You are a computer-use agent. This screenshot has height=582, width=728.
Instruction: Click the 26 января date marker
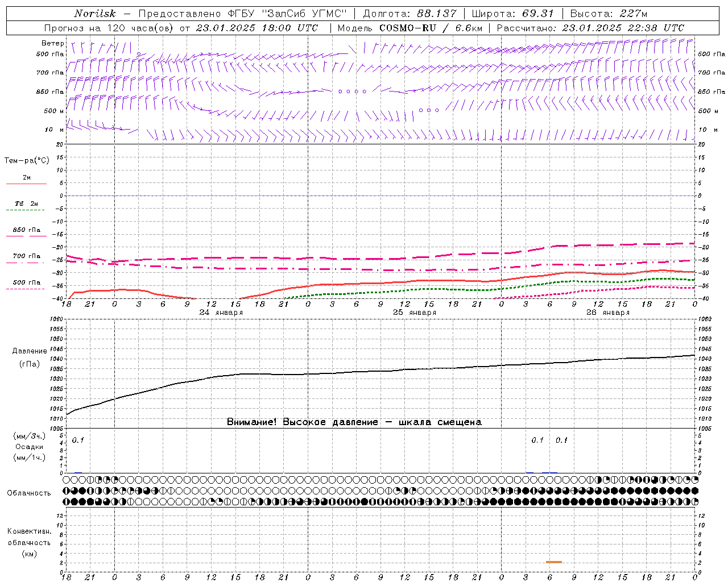pyautogui.click(x=608, y=313)
